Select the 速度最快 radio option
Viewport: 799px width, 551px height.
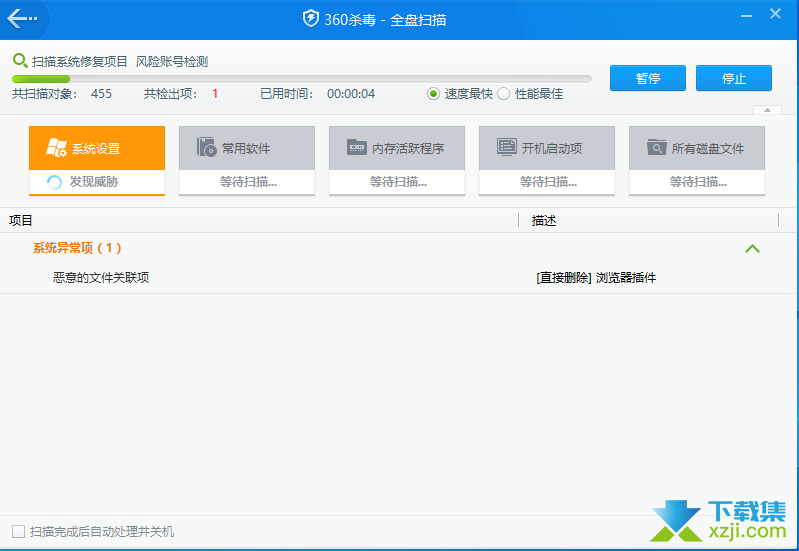point(433,94)
